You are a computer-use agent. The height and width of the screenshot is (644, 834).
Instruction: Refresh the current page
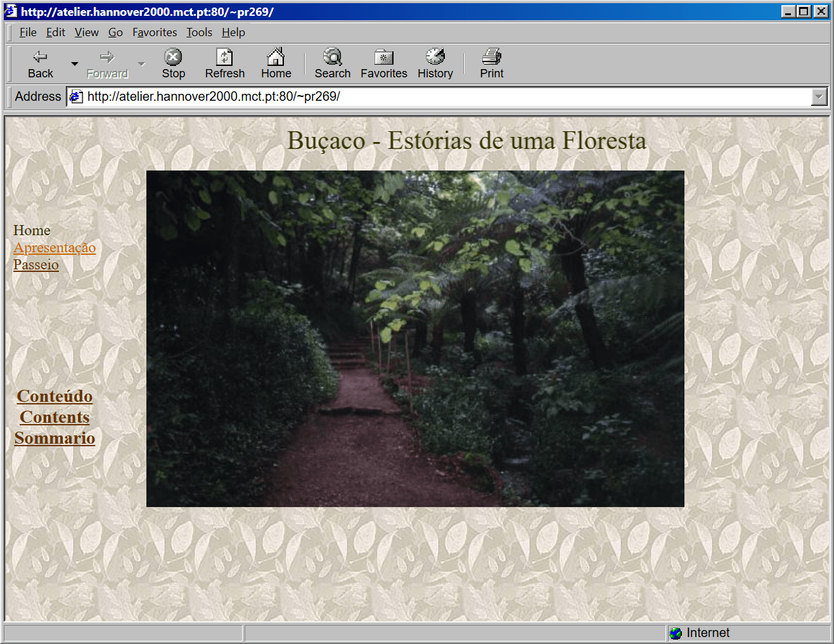224,64
